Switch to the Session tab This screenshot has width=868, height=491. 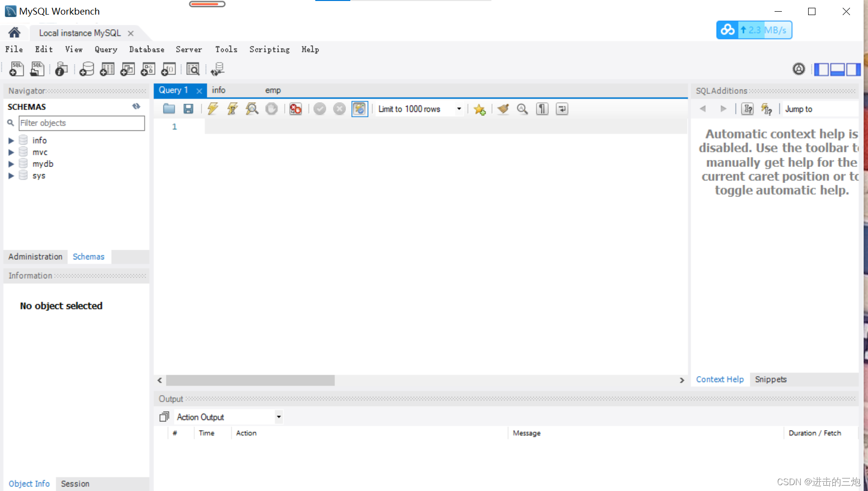pos(75,484)
